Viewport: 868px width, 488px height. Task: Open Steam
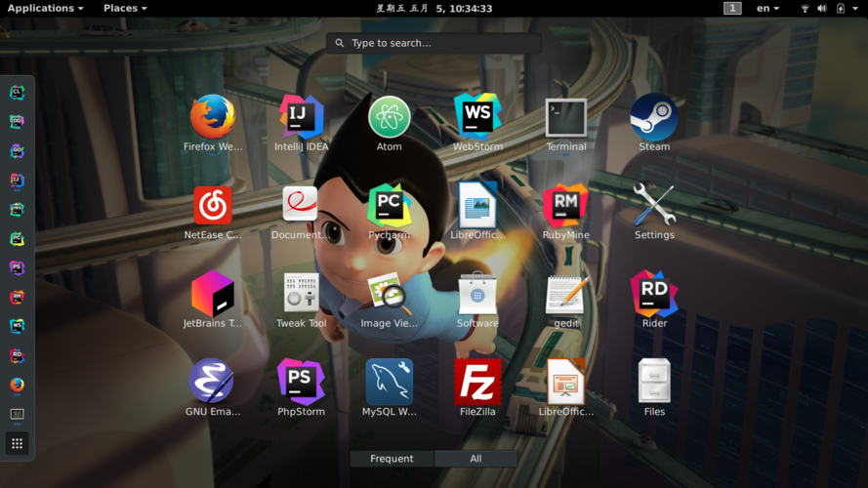click(x=654, y=117)
